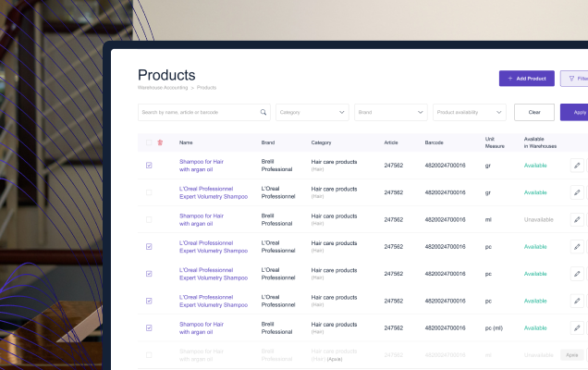Click the Apda tag in faded row
The height and width of the screenshot is (370, 588).
[x=572, y=355]
